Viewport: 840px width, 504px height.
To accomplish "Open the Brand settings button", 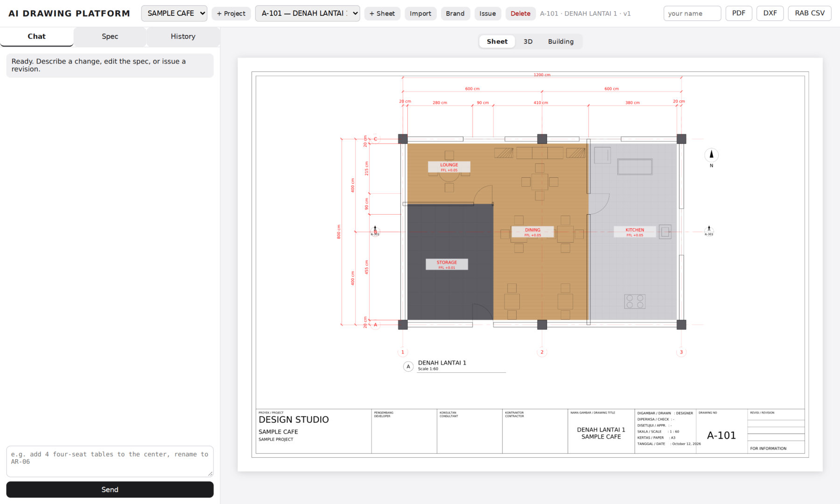I will [455, 14].
